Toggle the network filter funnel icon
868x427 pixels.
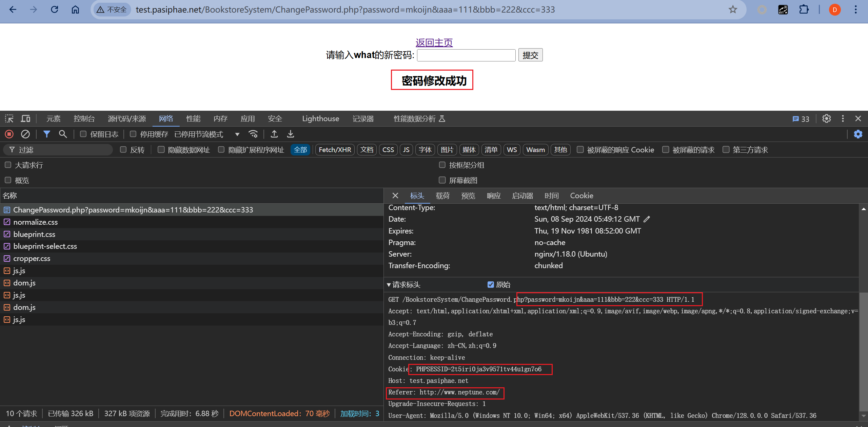tap(46, 134)
